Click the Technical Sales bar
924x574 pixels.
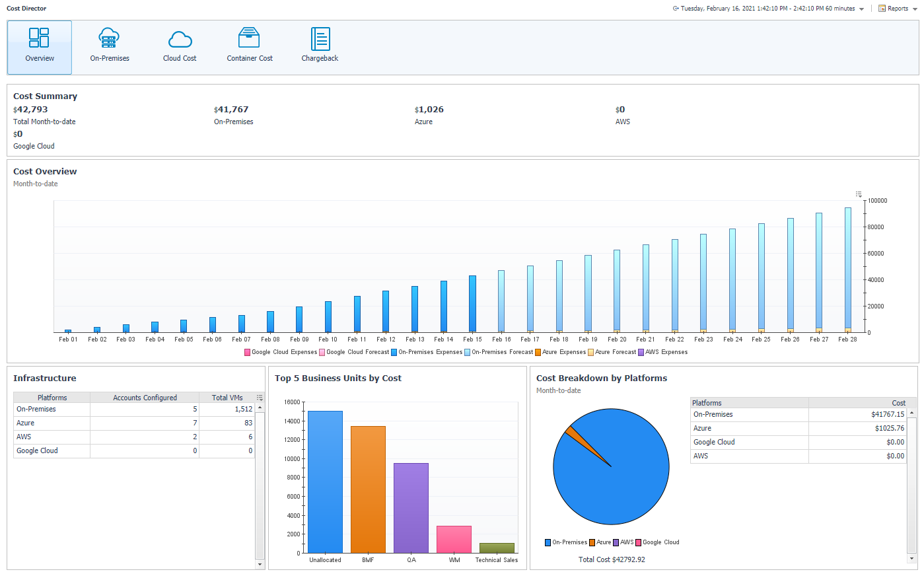(497, 548)
